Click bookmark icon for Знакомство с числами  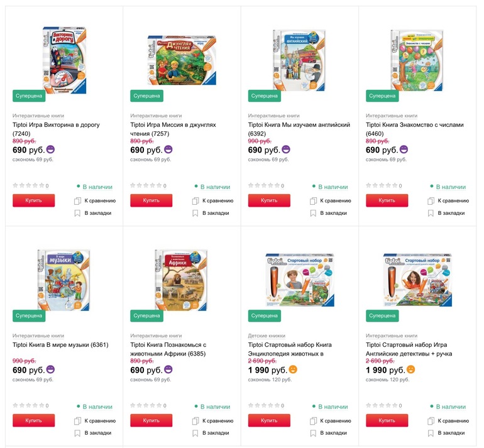pyautogui.click(x=431, y=214)
